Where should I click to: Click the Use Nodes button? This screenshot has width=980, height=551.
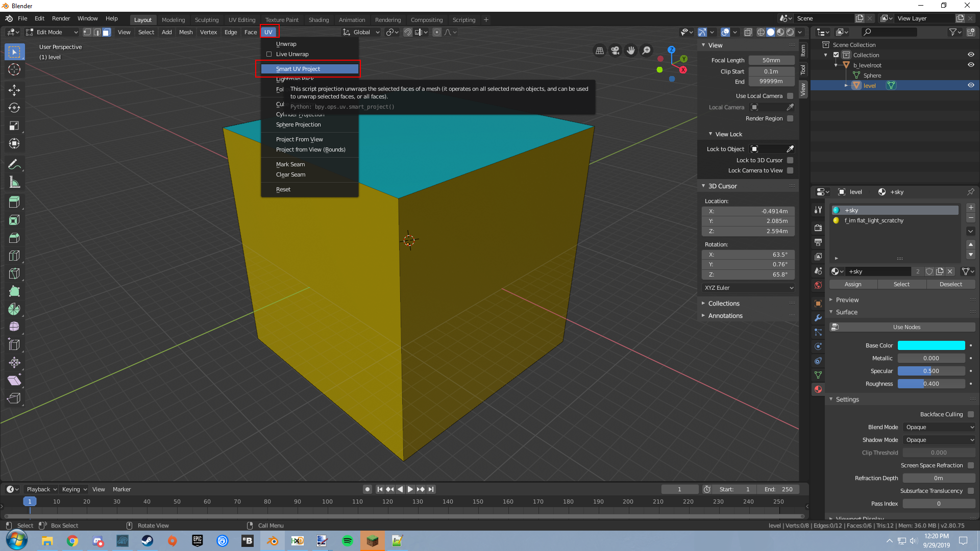pos(906,327)
